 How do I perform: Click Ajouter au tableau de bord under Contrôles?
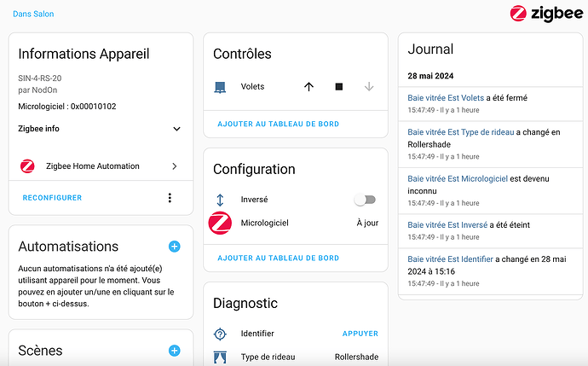click(279, 124)
